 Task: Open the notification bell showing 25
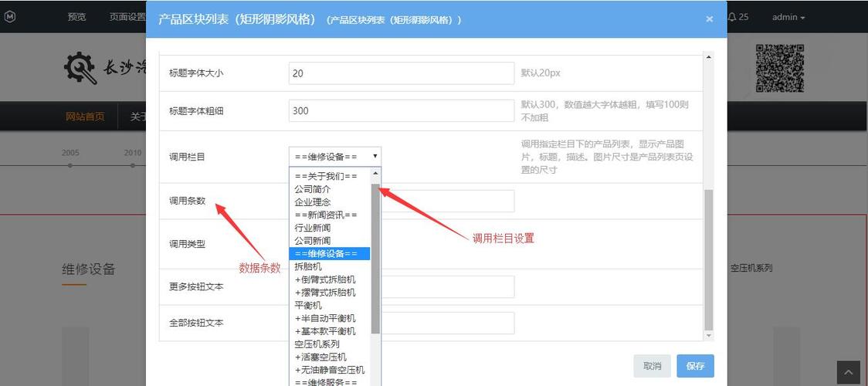click(738, 17)
